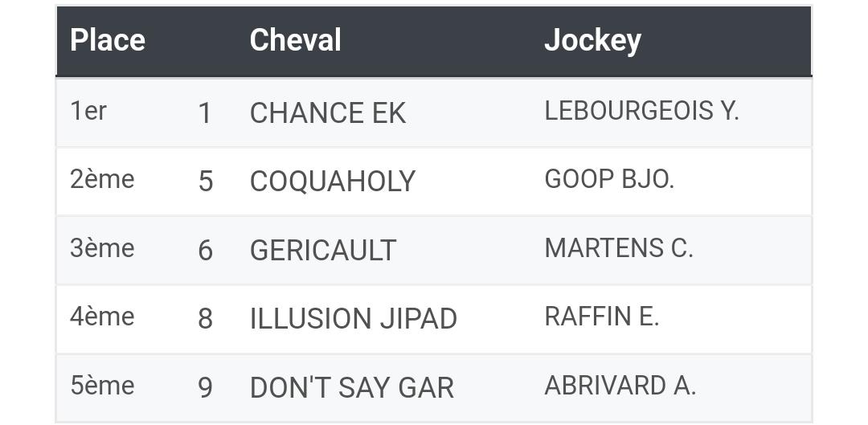Image resolution: width=868 pixels, height=425 pixels.
Task: Open jockey LEBOURGEOIS Y. entry
Action: tap(641, 111)
